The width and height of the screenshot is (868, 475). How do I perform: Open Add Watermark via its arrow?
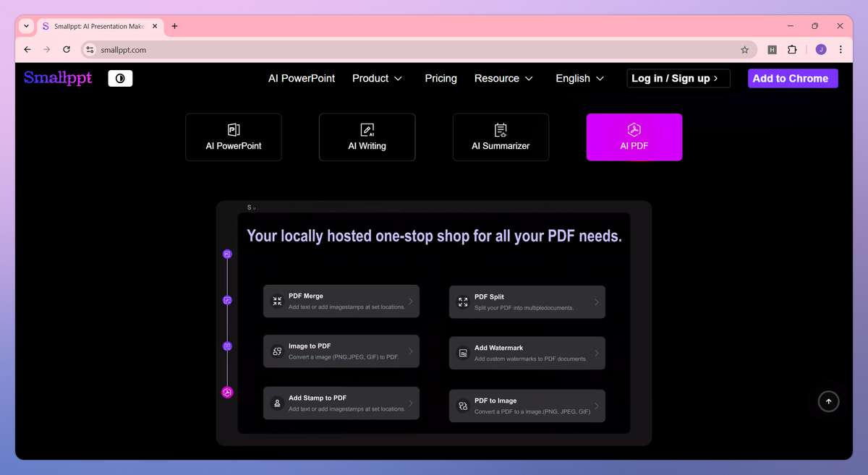coord(597,353)
